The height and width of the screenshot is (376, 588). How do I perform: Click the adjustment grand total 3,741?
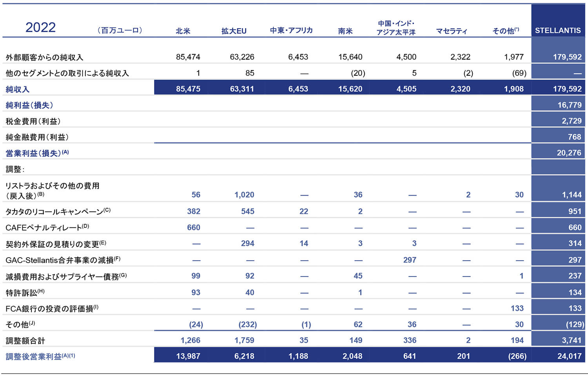[572, 340]
